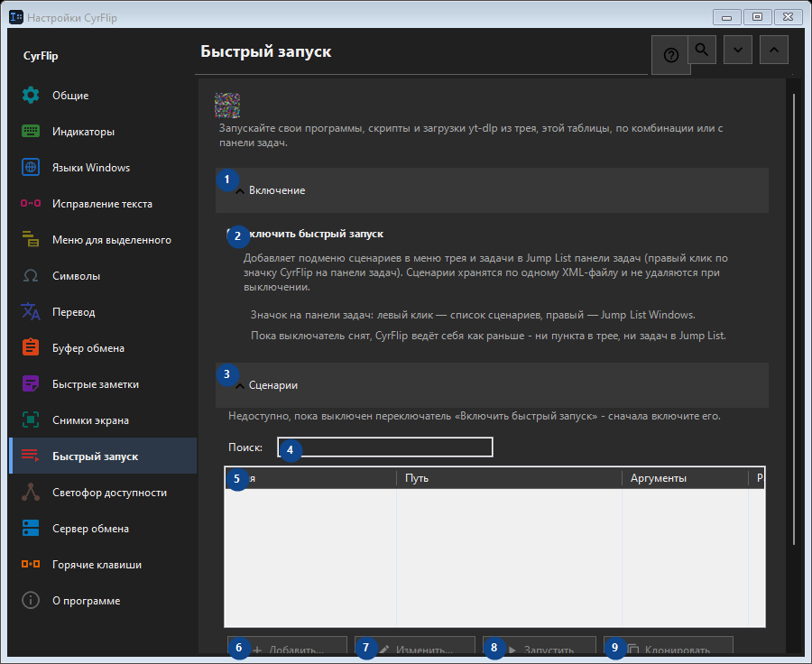812x664 pixels.
Task: Open the Быстрые заметки note icon
Action: click(x=31, y=384)
